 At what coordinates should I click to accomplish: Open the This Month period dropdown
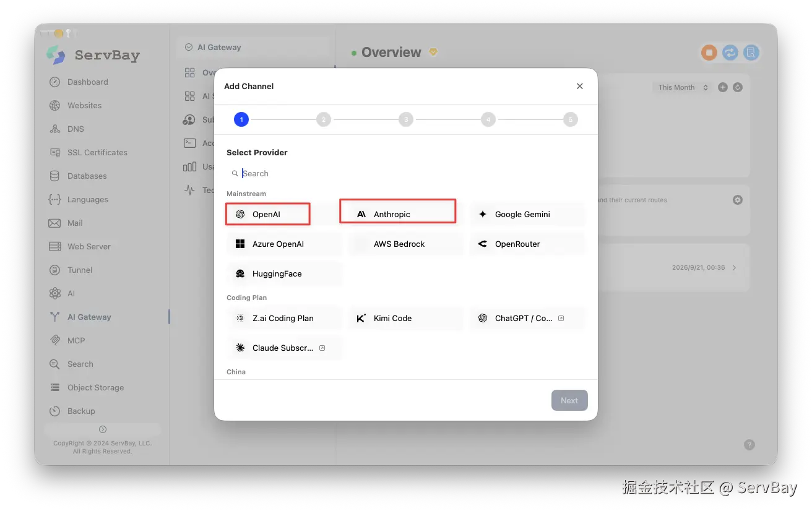(x=683, y=87)
